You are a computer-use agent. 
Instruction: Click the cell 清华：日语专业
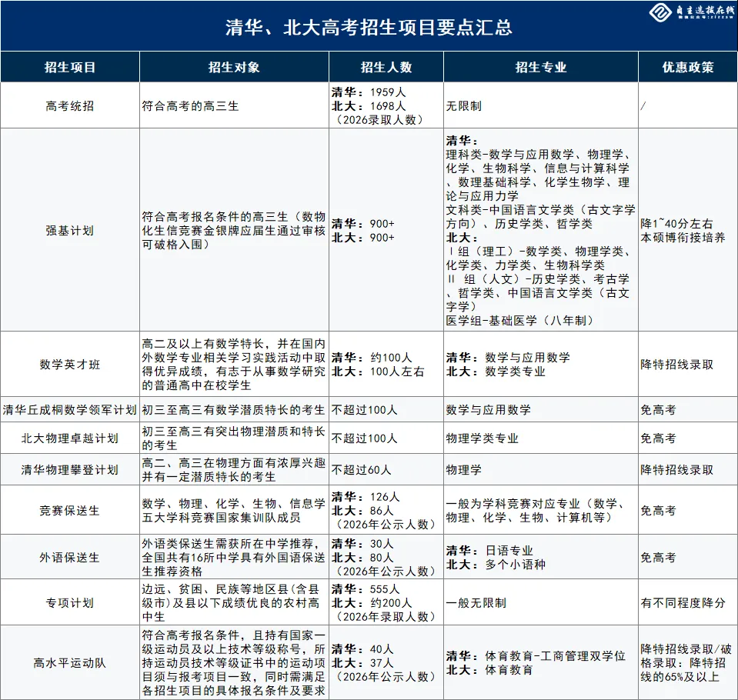point(541,557)
